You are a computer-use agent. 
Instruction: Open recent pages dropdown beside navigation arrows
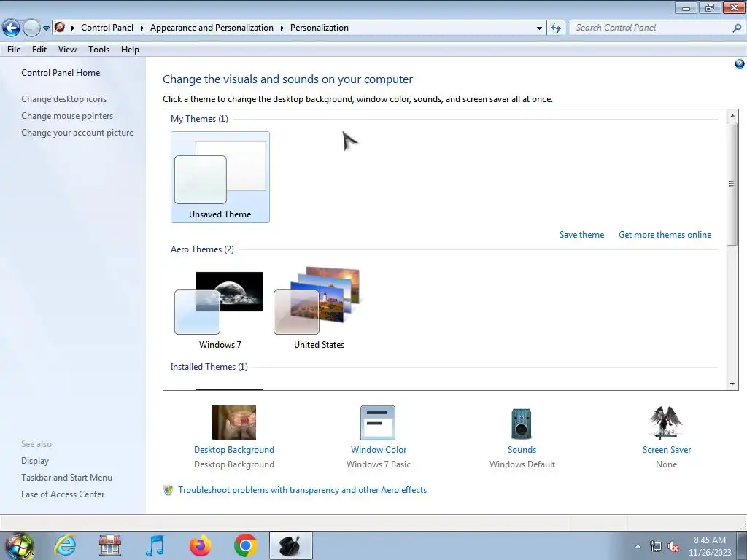pyautogui.click(x=46, y=28)
